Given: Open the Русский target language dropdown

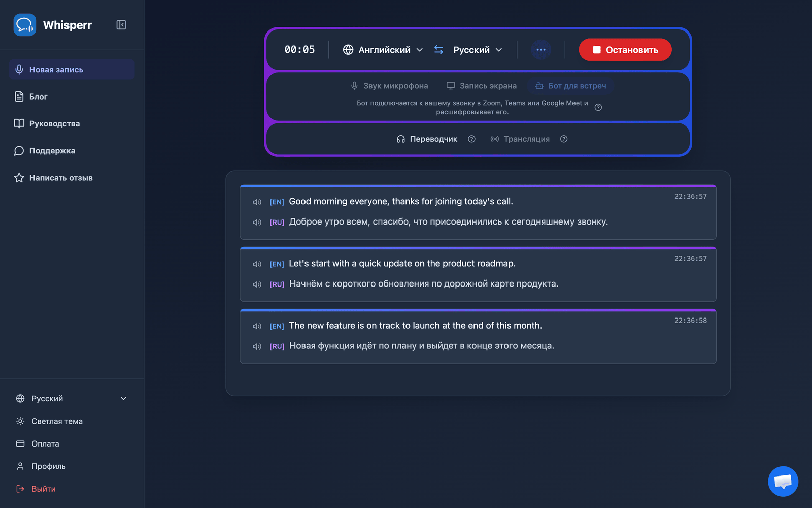Looking at the screenshot, I should click(478, 50).
